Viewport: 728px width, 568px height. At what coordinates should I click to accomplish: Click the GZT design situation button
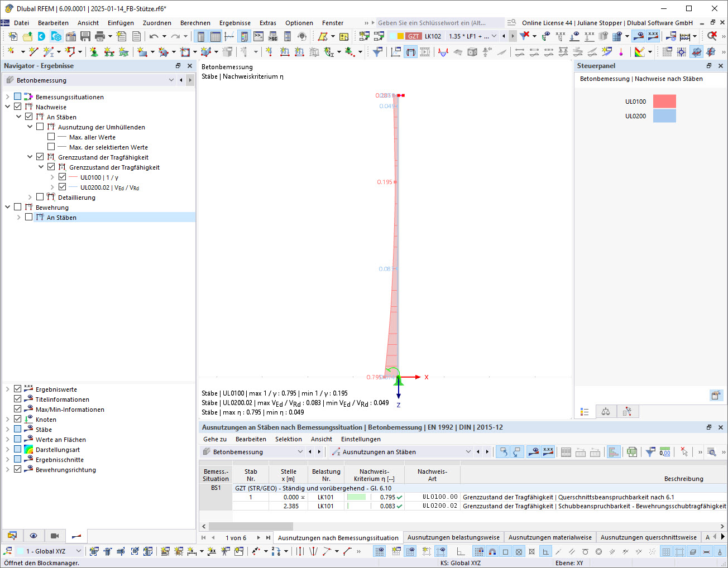click(x=413, y=36)
